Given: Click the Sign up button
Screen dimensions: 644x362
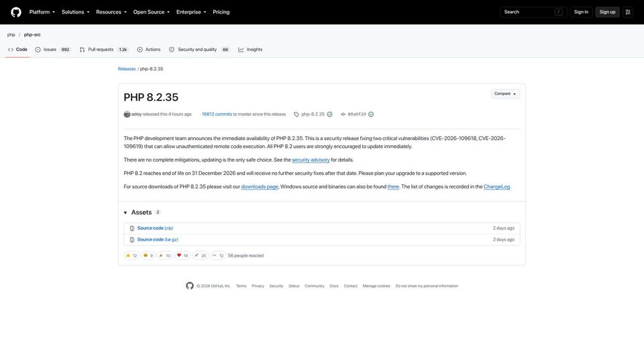Looking at the screenshot, I should tap(607, 12).
